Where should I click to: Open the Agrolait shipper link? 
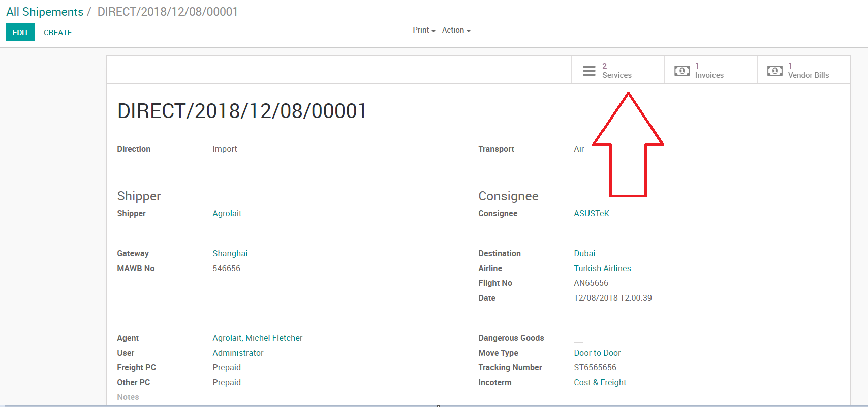point(227,213)
